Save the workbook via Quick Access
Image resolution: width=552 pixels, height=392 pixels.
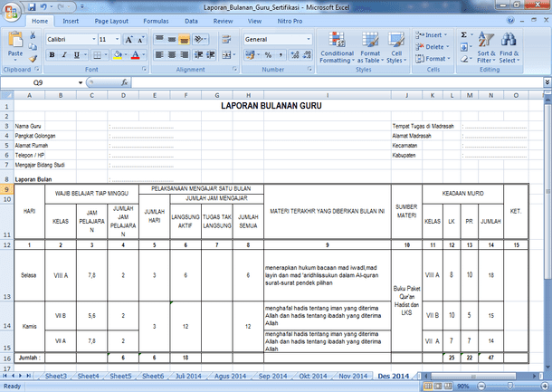tap(32, 6)
